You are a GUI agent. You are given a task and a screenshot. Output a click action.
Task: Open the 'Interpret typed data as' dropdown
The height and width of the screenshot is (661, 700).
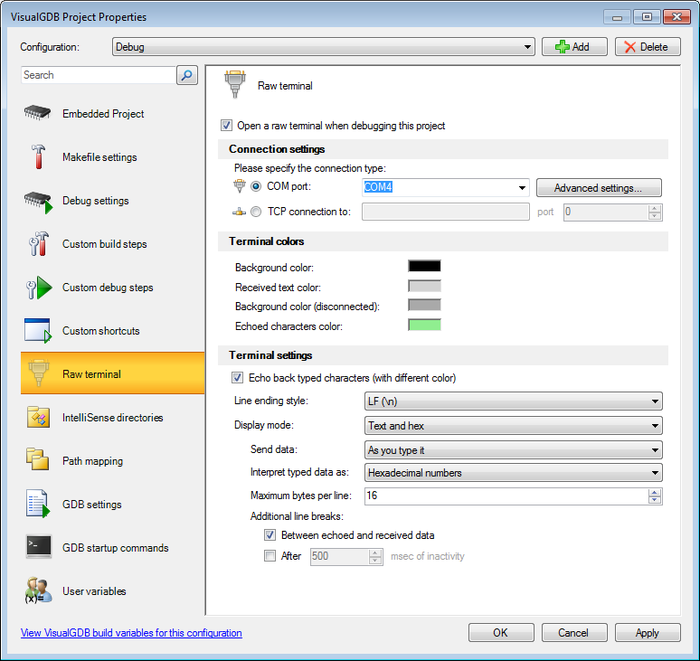pos(513,473)
